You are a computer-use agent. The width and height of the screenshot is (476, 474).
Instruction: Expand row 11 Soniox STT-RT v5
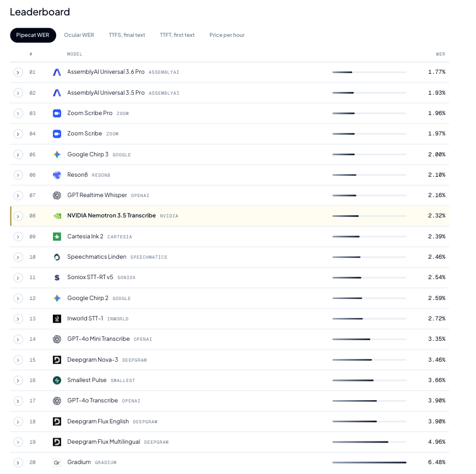coord(18,278)
